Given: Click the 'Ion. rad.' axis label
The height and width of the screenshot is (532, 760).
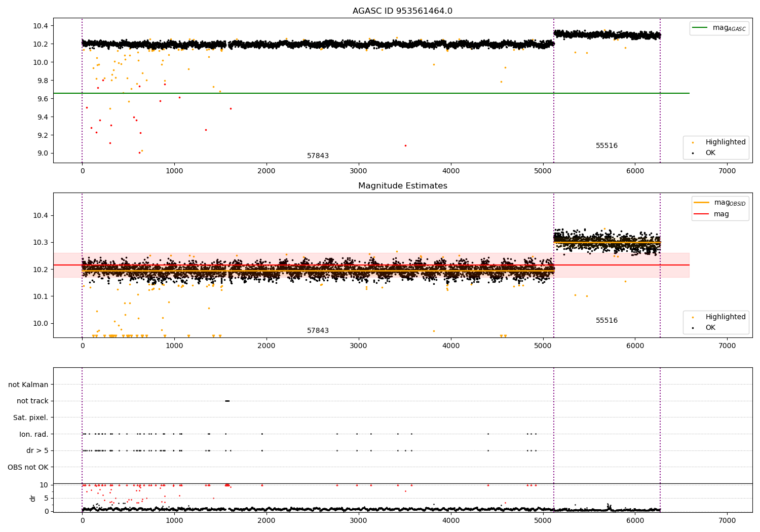Looking at the screenshot, I should 34,434.
